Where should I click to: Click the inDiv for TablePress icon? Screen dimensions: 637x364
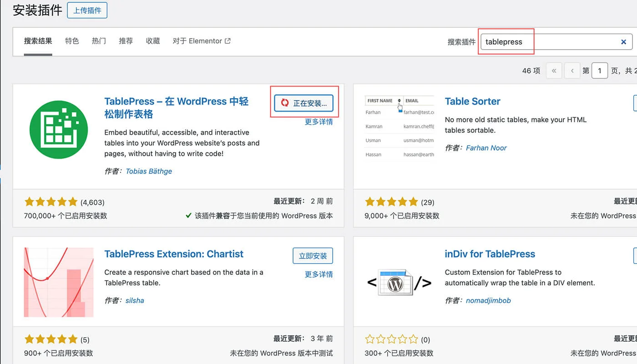point(399,283)
